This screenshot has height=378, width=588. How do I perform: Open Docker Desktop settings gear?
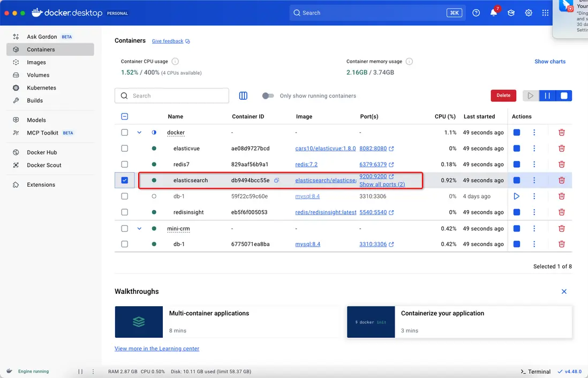point(529,13)
